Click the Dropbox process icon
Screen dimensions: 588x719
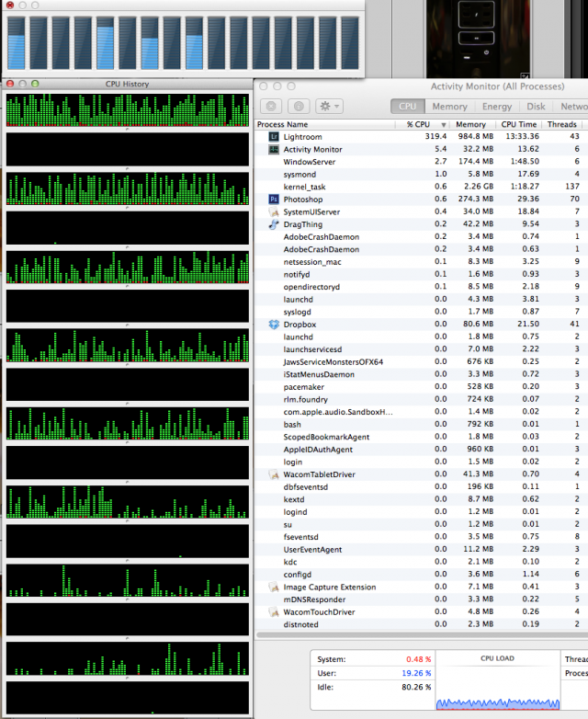point(274,325)
